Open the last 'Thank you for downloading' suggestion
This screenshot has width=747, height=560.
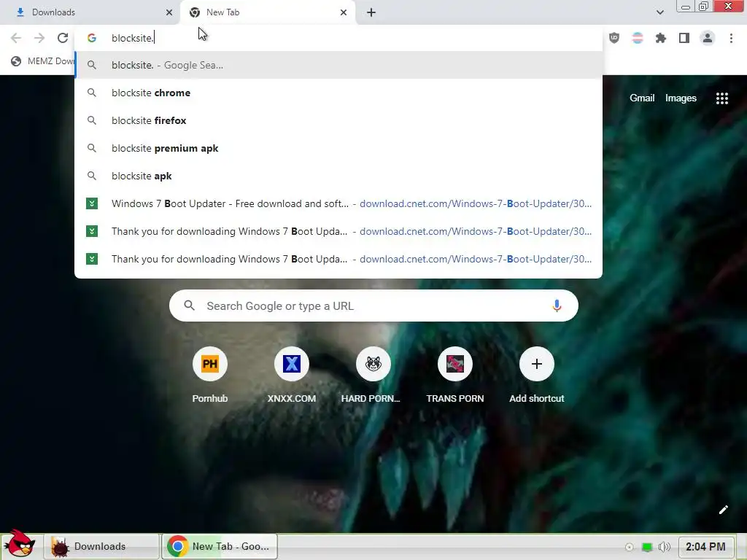[x=338, y=259]
